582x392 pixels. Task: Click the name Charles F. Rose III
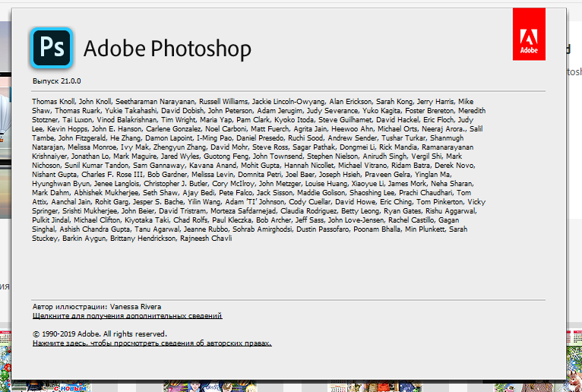[x=112, y=175]
